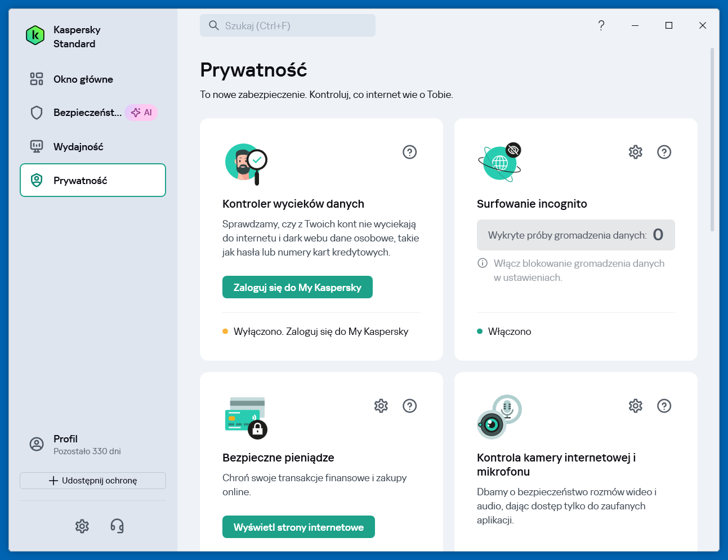Click the Bezpieczne pieniądze card illustration
This screenshot has height=560, width=728.
coord(246,417)
